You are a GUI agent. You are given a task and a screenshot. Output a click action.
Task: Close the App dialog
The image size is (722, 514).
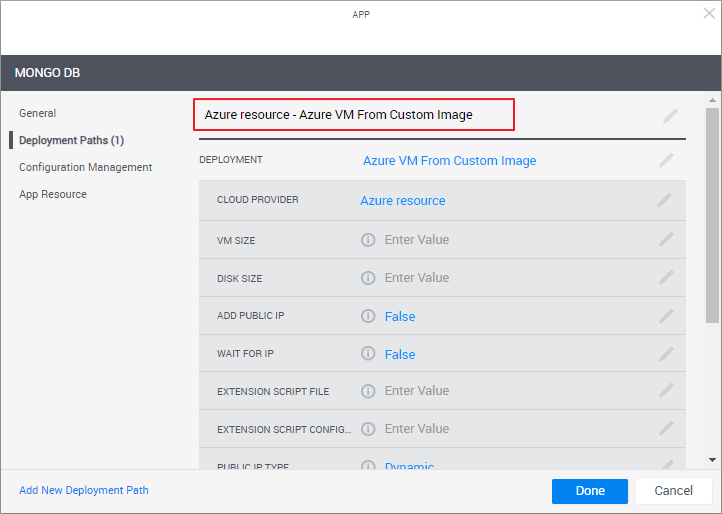[709, 13]
